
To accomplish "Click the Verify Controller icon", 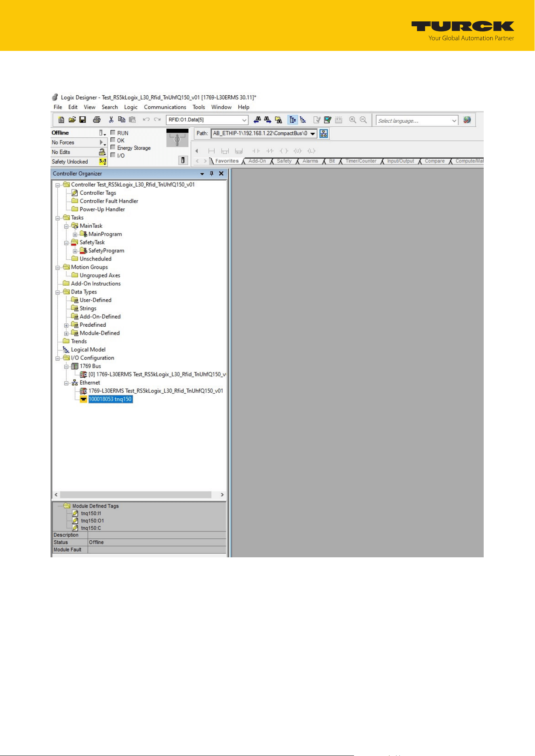I will [328, 120].
